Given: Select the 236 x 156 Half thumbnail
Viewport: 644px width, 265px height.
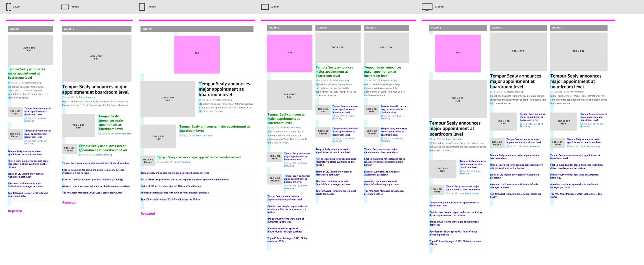Looking at the screenshot, I should pyautogui.click(x=158, y=136).
